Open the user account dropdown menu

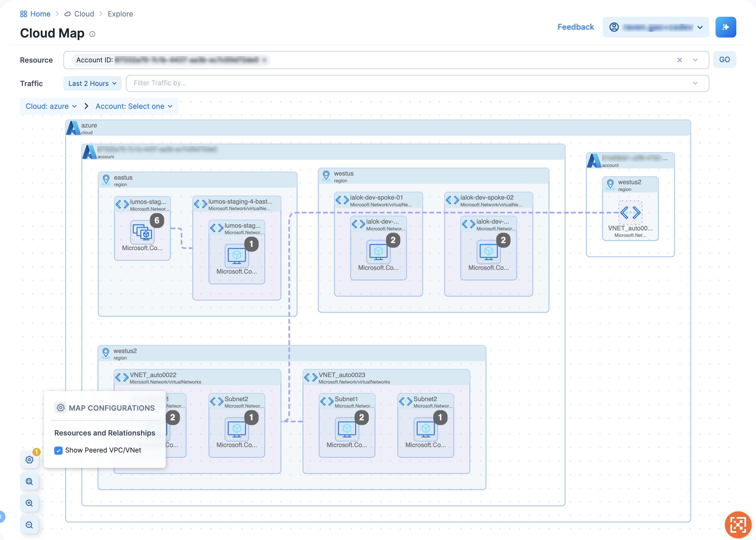[656, 27]
